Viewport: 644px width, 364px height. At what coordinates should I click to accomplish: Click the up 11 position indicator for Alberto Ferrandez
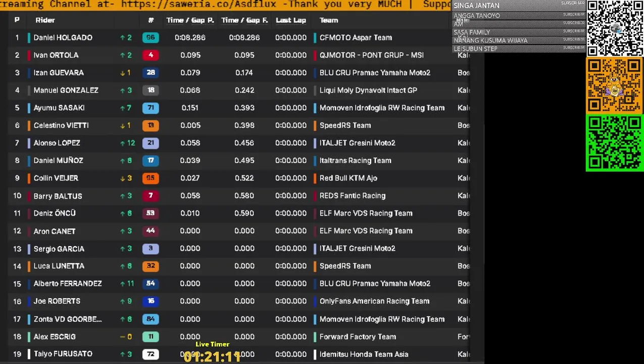[x=127, y=284]
